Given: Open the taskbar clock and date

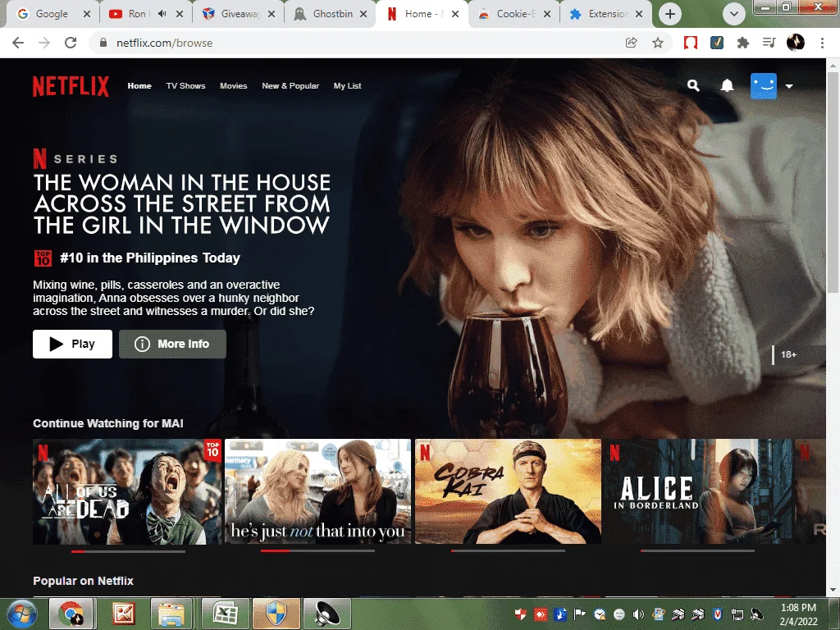Looking at the screenshot, I should click(x=798, y=614).
